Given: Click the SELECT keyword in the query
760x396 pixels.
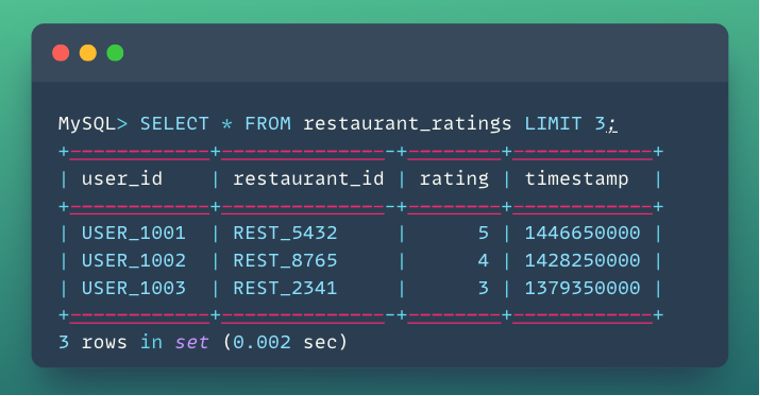Looking at the screenshot, I should pos(174,124).
